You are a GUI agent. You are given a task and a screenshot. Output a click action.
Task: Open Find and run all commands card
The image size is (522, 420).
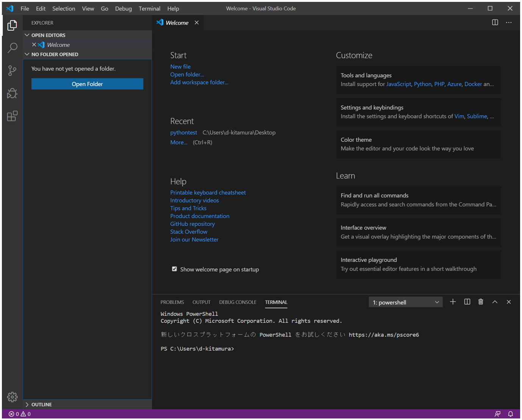click(418, 200)
